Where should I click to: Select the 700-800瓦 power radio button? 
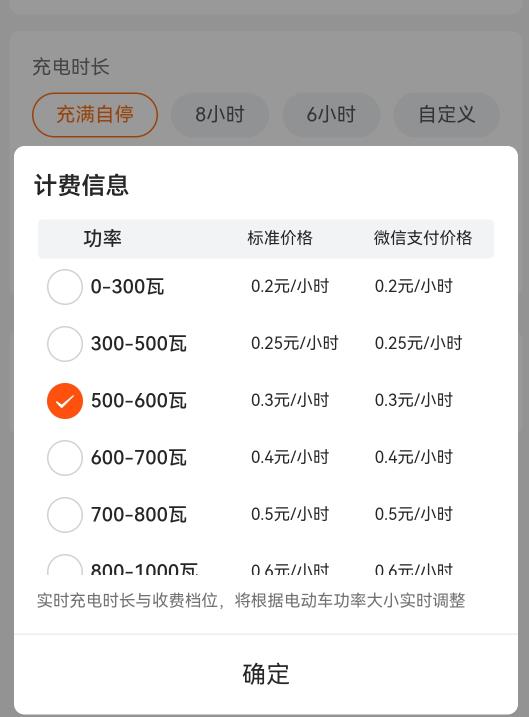coord(65,514)
